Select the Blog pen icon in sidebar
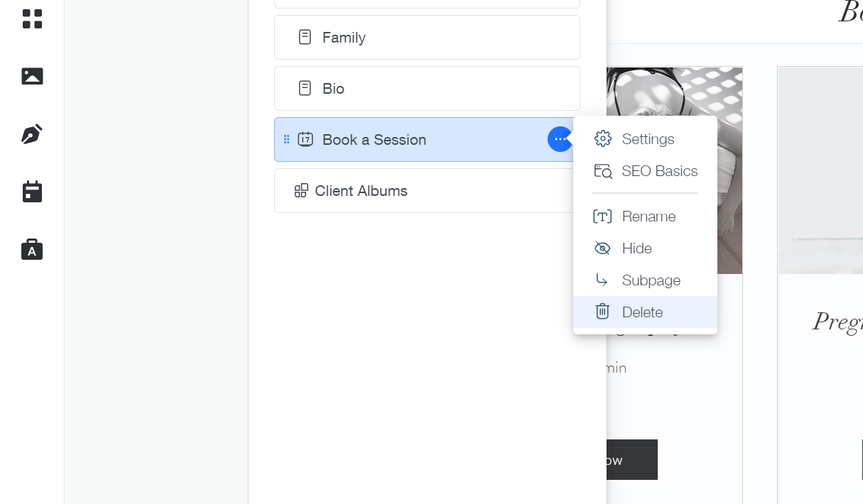This screenshot has height=504, width=863. point(32,134)
